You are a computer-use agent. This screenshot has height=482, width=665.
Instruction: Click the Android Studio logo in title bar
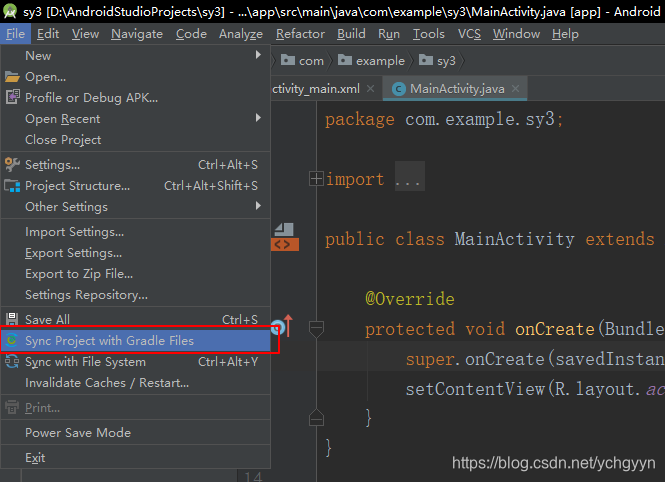[10, 11]
